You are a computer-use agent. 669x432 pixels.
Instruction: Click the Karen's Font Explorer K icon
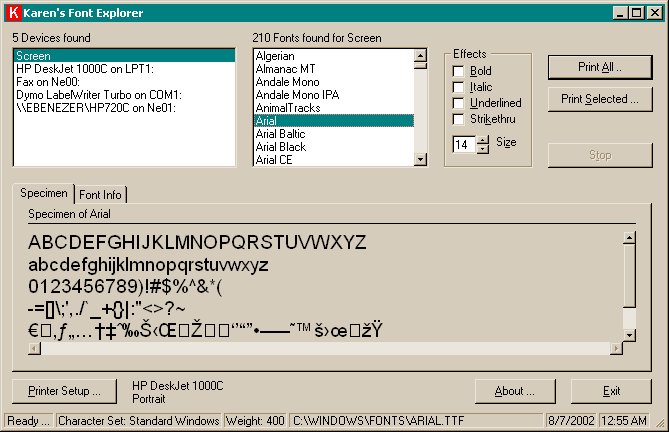(x=14, y=13)
